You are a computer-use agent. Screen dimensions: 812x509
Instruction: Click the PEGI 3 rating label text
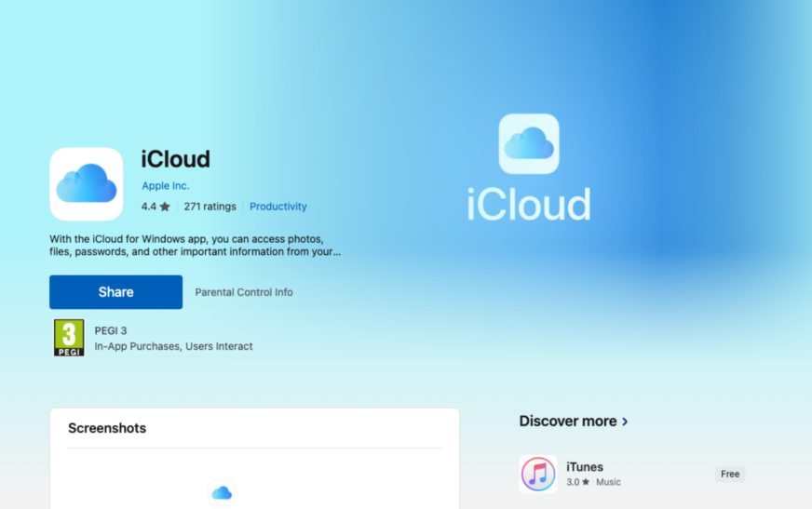pyautogui.click(x=111, y=330)
